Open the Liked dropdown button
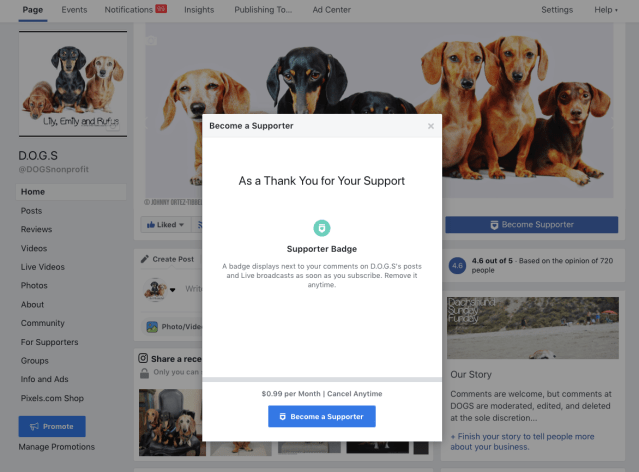This screenshot has width=639, height=472. pyautogui.click(x=165, y=225)
